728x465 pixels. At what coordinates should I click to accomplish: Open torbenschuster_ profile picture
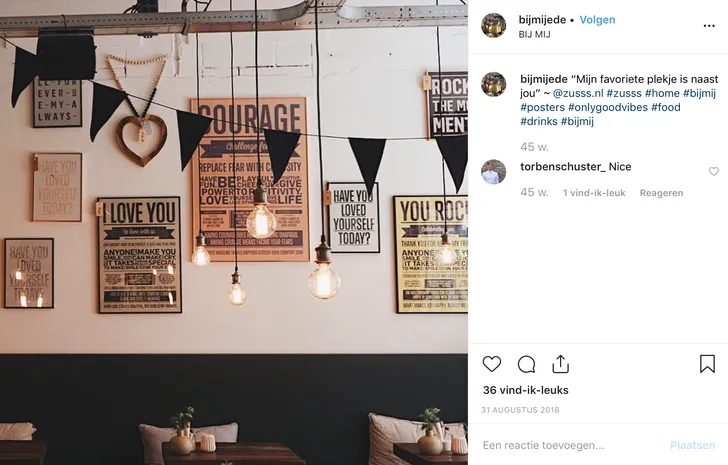point(494,172)
